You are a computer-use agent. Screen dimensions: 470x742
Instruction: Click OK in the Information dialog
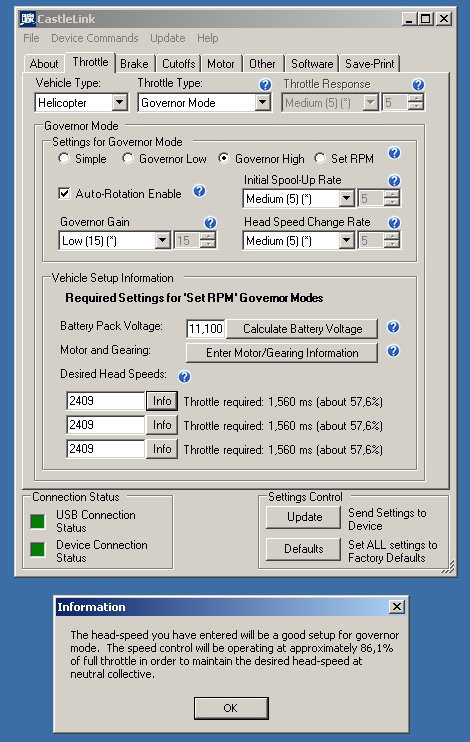pos(231,708)
